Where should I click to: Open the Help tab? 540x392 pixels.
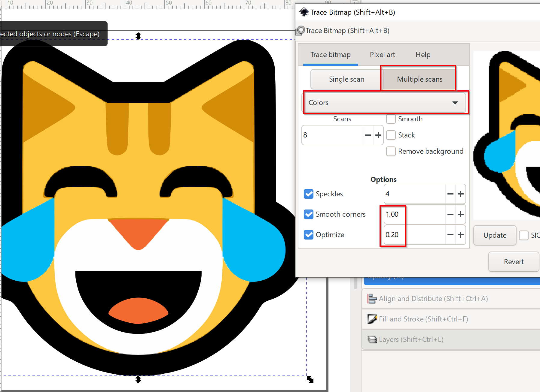point(423,55)
